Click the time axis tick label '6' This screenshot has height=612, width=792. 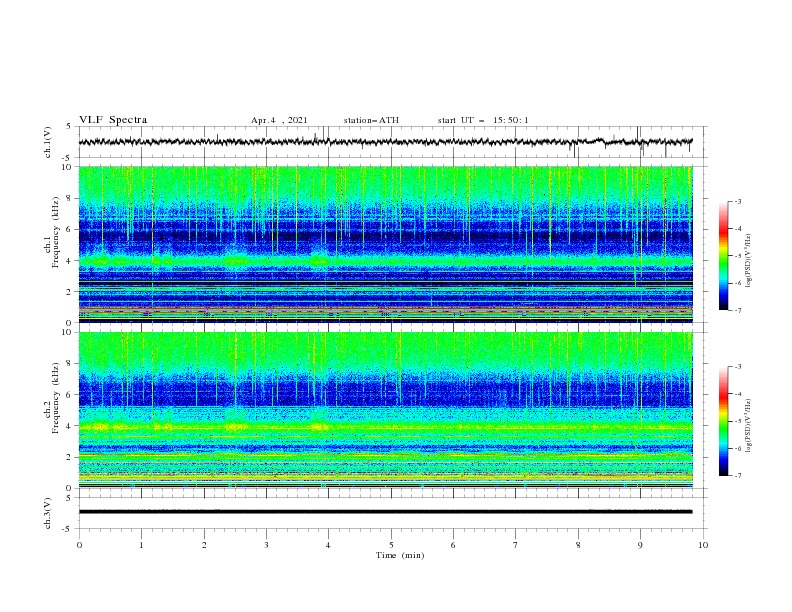453,545
